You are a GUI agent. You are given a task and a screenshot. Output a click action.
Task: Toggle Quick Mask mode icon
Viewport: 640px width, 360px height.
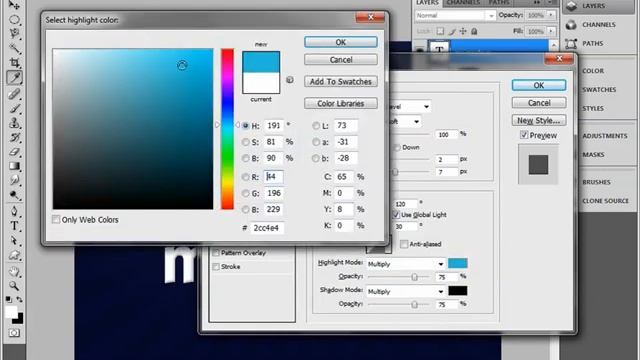pos(14,333)
